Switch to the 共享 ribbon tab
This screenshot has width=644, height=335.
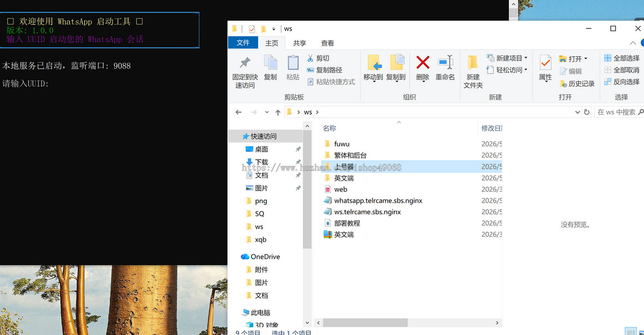tap(299, 43)
